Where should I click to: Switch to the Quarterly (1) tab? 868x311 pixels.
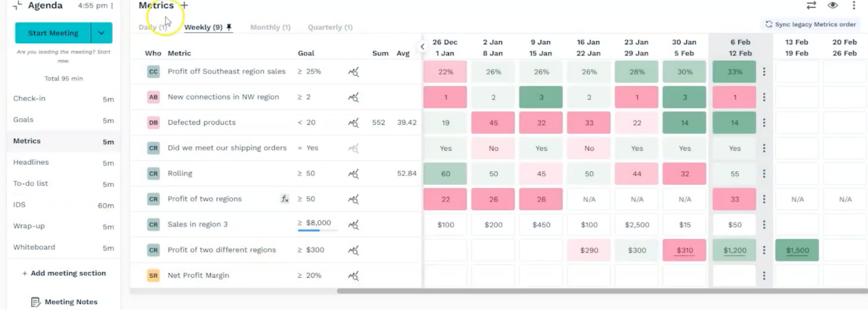[x=330, y=27]
